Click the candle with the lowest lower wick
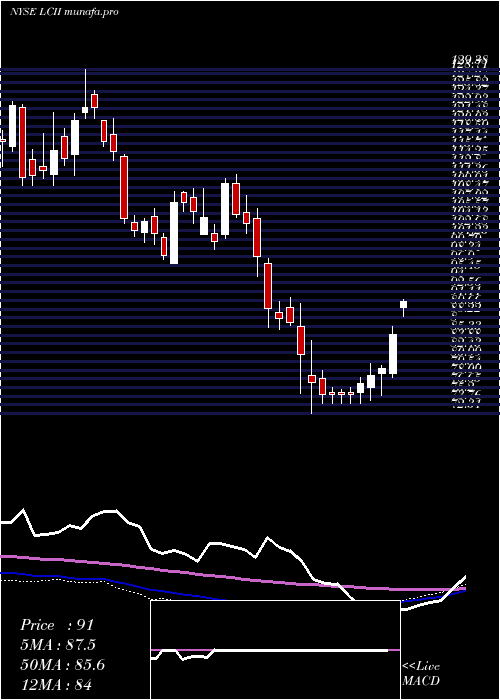Image resolution: width=500 pixels, height=700 pixels. click(x=312, y=377)
